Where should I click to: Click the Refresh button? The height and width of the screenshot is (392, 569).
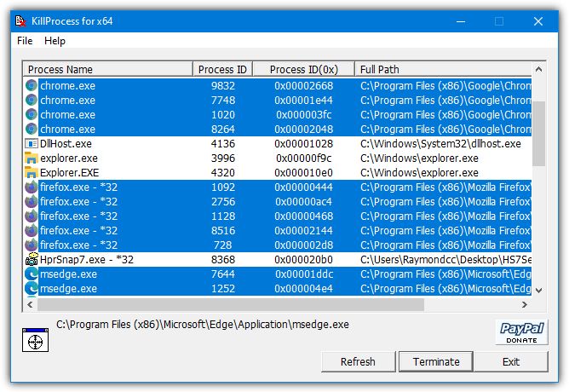click(358, 361)
